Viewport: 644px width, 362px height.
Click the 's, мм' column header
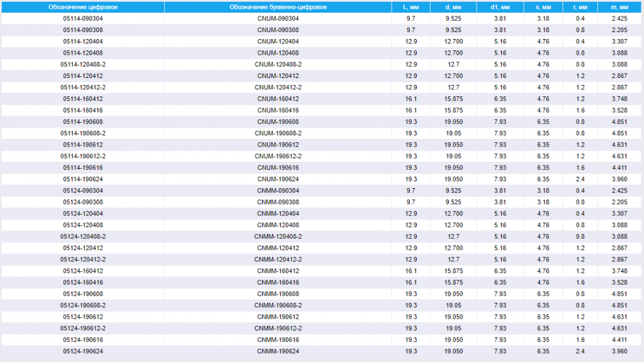pyautogui.click(x=543, y=7)
